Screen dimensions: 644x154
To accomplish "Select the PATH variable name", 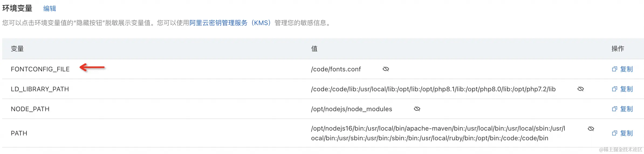I will 19,133.
